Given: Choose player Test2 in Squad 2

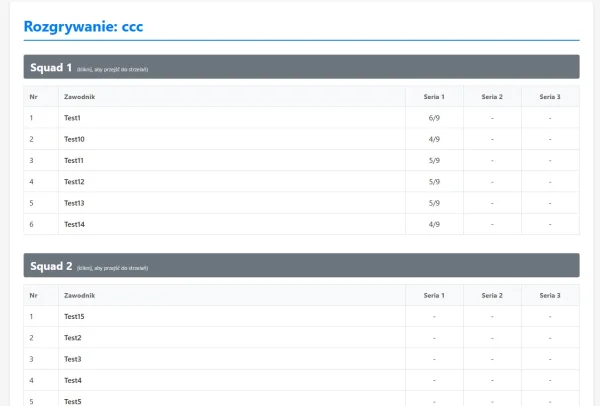Looking at the screenshot, I should [72, 338].
